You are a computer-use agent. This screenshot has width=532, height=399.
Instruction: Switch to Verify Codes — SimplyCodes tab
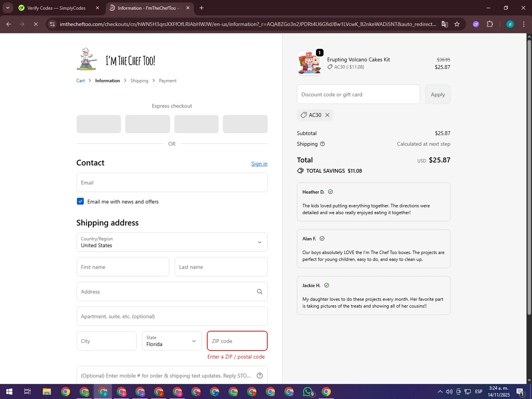tap(56, 8)
